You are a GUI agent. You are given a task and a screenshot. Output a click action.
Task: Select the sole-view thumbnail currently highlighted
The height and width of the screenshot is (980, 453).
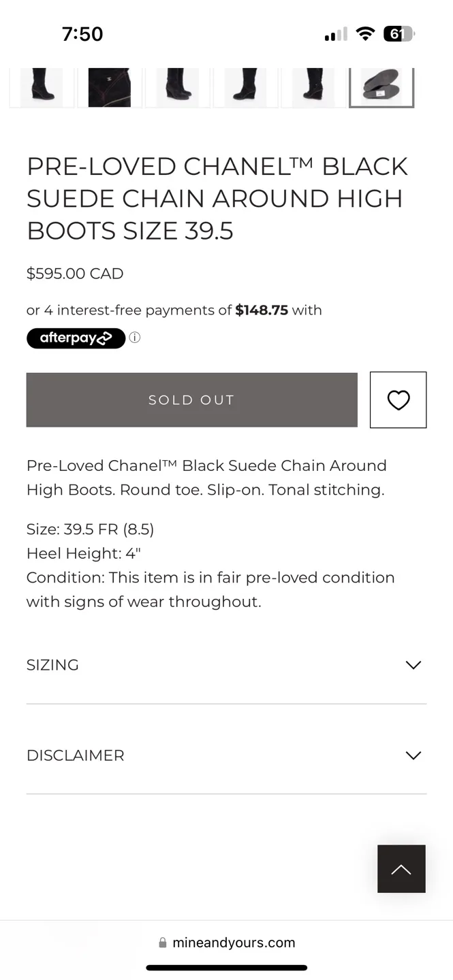coord(381,87)
